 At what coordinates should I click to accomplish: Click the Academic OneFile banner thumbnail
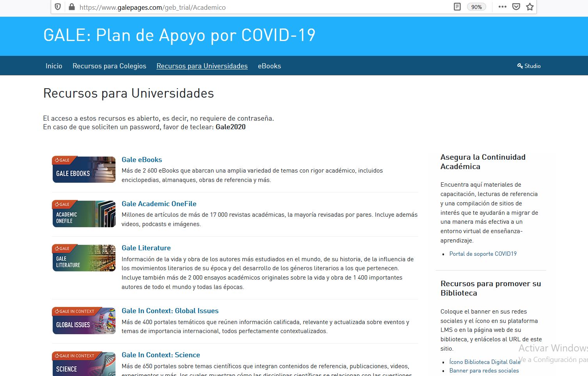click(84, 214)
